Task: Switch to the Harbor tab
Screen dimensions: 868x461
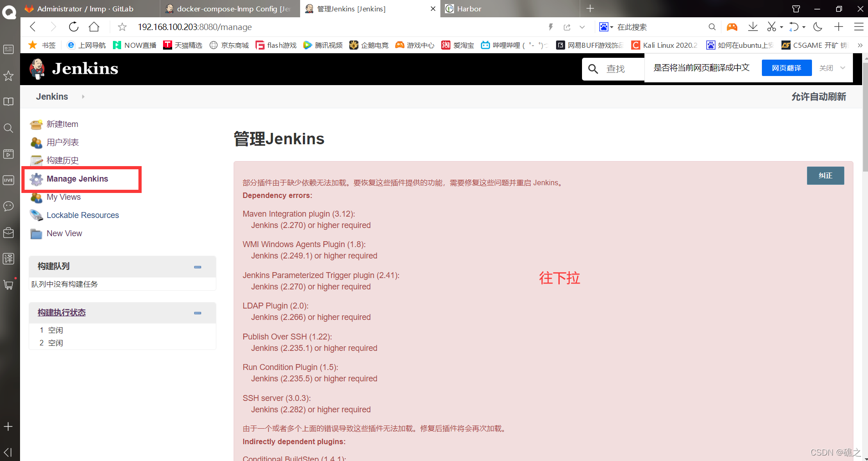Action: coord(510,9)
